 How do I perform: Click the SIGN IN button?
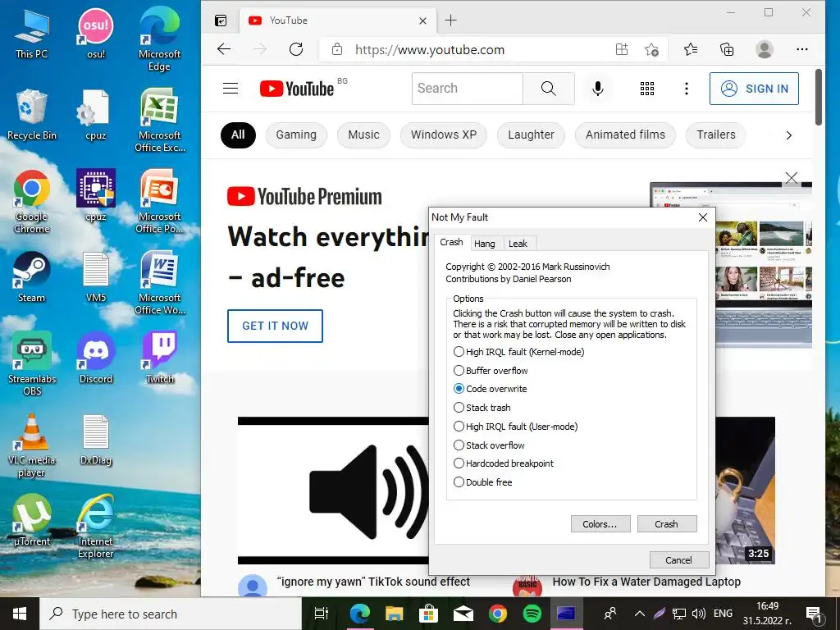(x=754, y=89)
